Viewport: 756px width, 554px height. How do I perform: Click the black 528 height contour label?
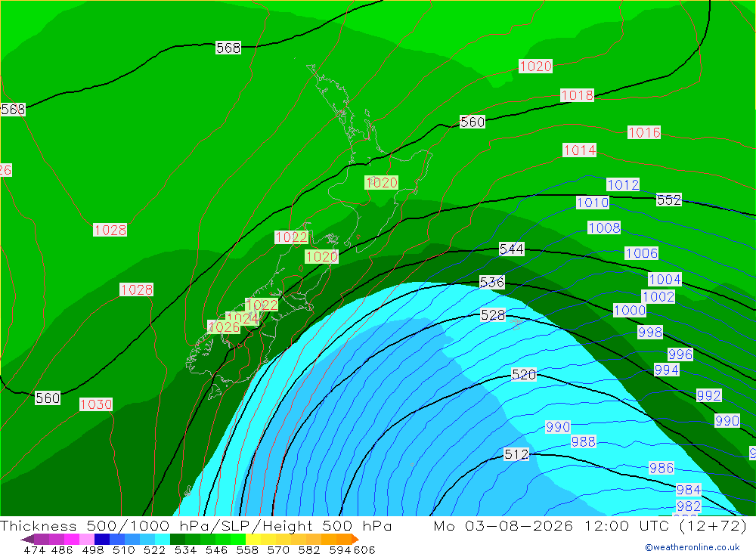(493, 315)
